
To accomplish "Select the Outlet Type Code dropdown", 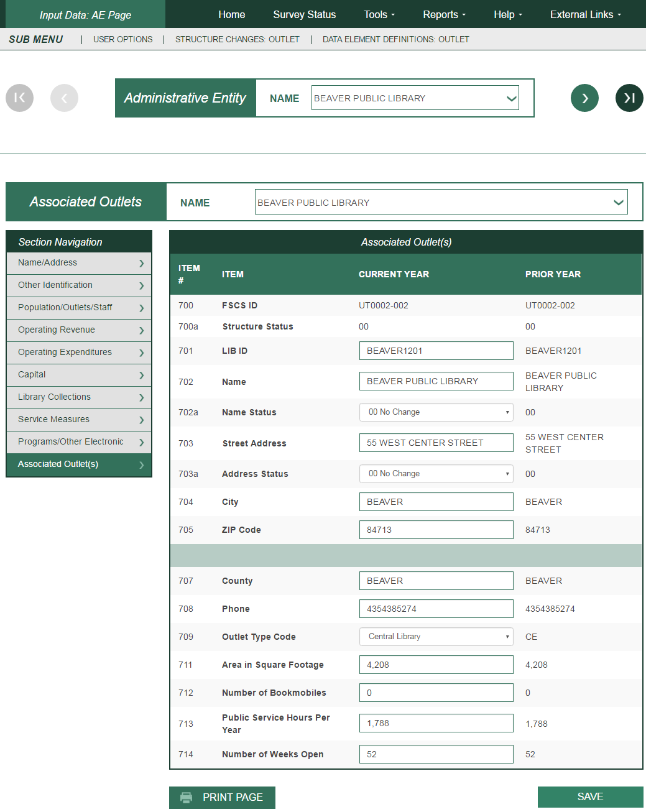I will click(436, 637).
